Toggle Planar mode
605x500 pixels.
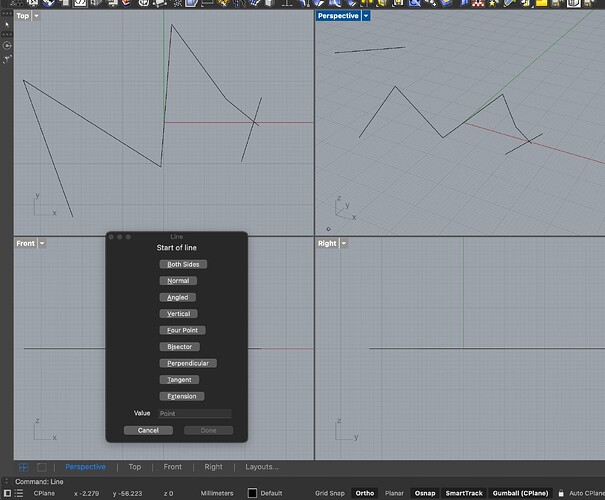[394, 493]
